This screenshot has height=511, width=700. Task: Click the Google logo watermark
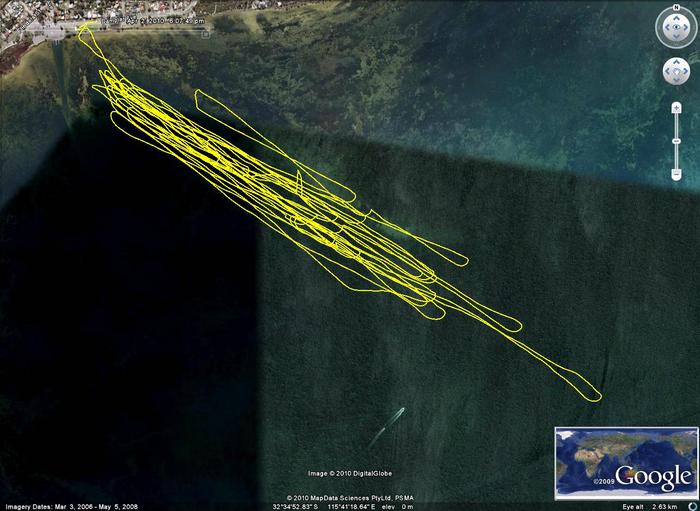click(x=652, y=477)
